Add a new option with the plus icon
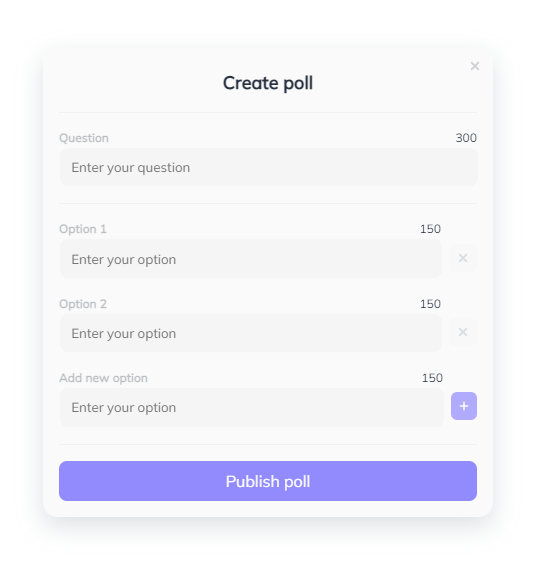The image size is (537, 564). [x=464, y=406]
